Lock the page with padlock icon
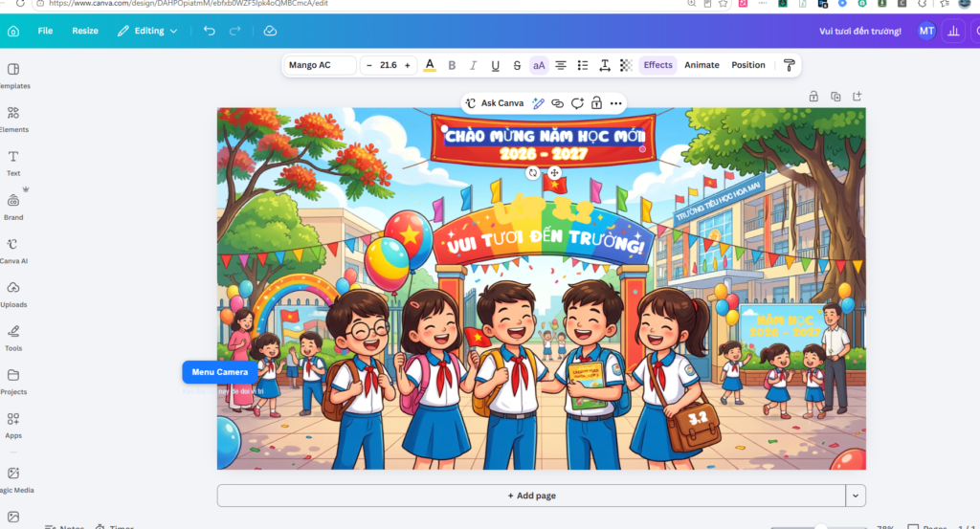 [813, 97]
